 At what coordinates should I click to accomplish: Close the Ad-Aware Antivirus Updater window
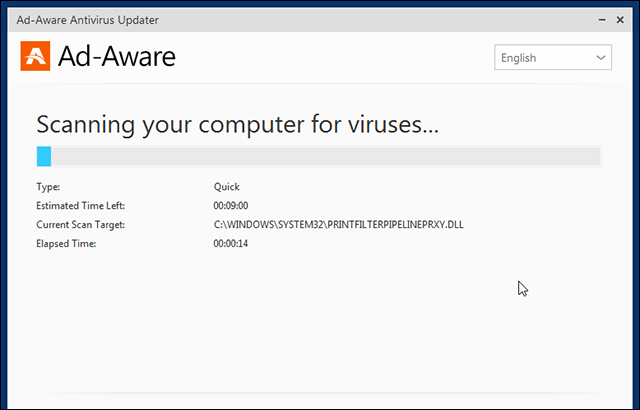pyautogui.click(x=620, y=20)
